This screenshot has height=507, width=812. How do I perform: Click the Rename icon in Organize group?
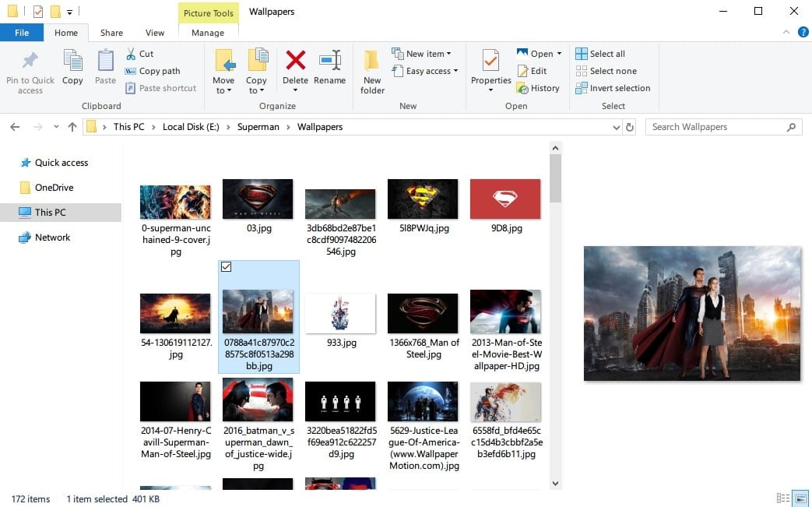(x=329, y=67)
